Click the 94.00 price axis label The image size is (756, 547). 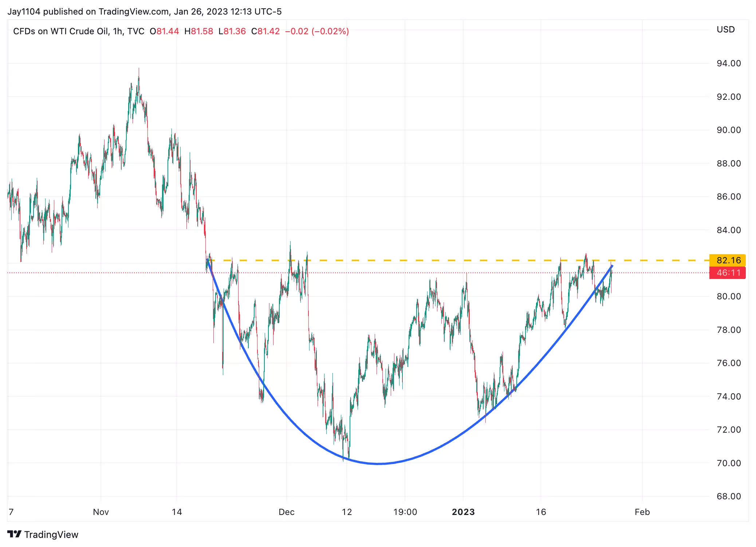[729, 63]
